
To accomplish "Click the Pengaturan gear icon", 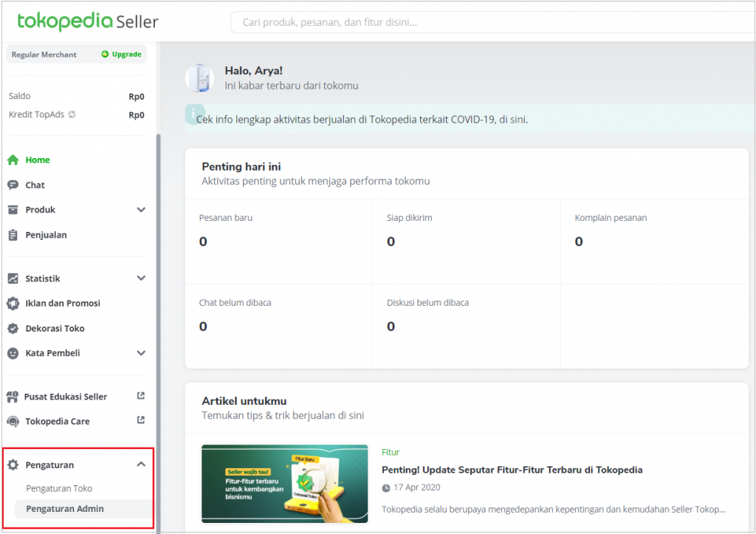I will point(13,465).
